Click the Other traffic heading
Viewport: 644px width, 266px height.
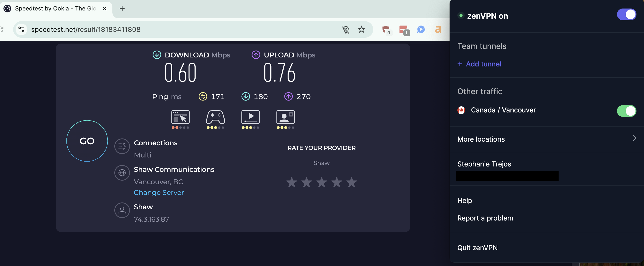click(x=480, y=92)
